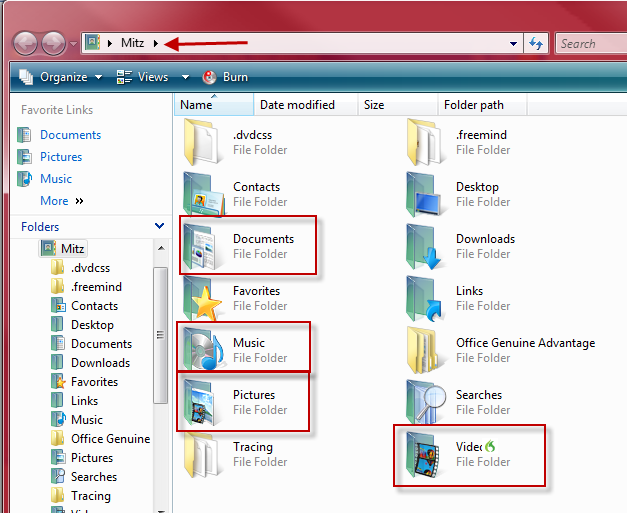Sort by Size column header

pyautogui.click(x=398, y=105)
